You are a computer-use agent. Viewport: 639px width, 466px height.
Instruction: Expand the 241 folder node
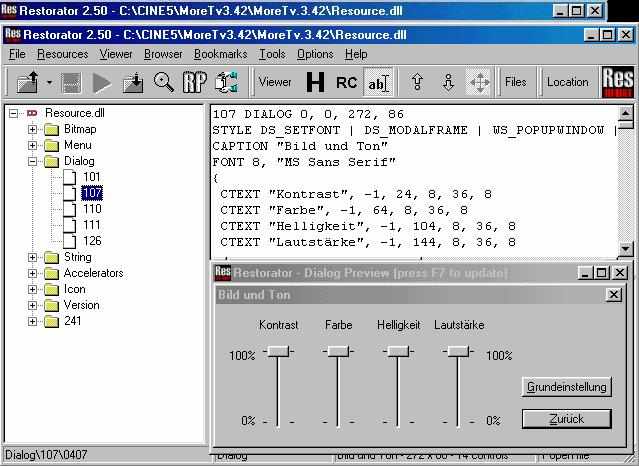point(33,321)
